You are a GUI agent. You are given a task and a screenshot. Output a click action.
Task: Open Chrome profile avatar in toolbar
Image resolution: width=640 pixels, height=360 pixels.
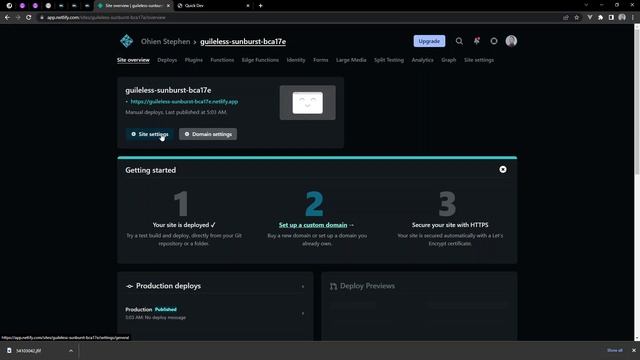point(622,18)
